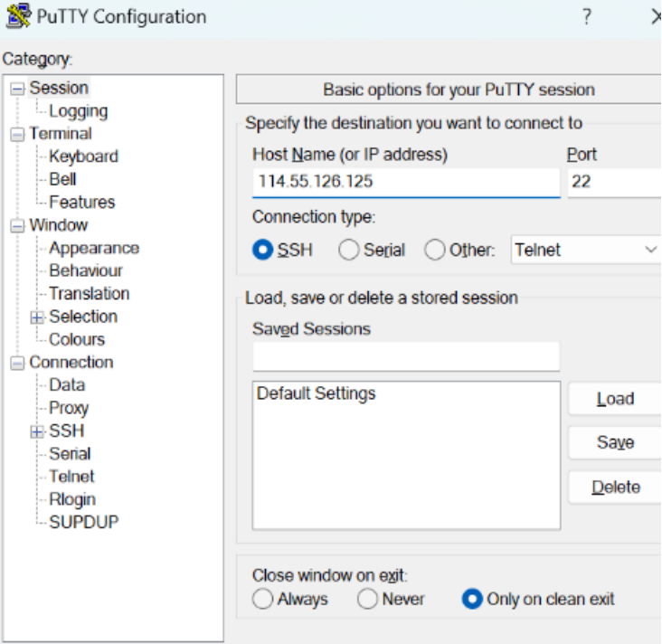This screenshot has height=644, width=662.
Task: Open the Telnet connection type dropdown
Action: 586,250
